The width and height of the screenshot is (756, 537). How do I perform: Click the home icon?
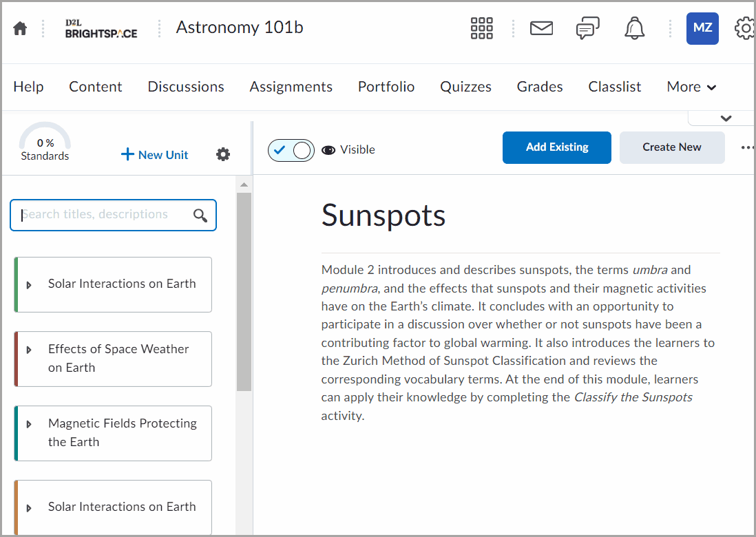pos(19,28)
